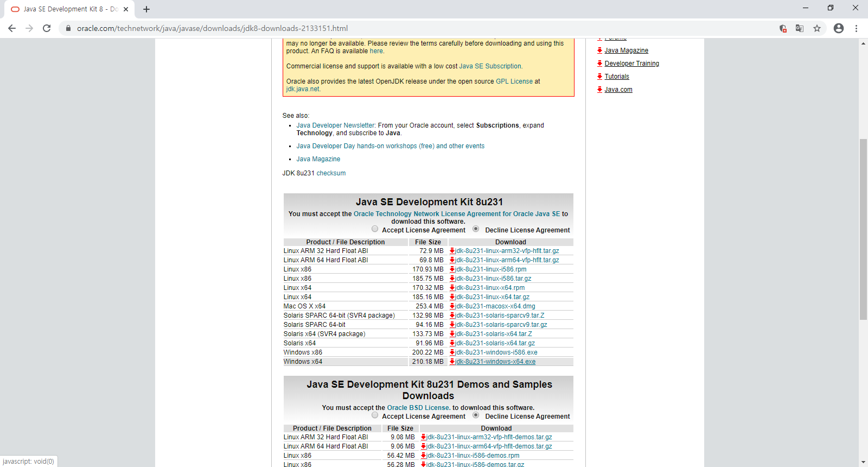868x467 pixels.
Task: Click red arrow icon beside Java.com
Action: click(x=600, y=90)
